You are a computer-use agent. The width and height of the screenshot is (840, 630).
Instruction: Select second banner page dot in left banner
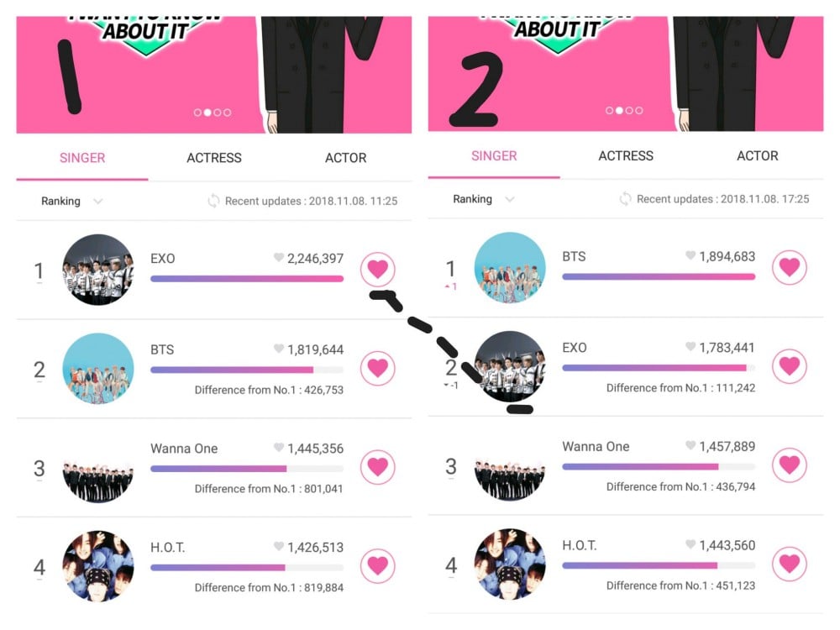pyautogui.click(x=207, y=113)
